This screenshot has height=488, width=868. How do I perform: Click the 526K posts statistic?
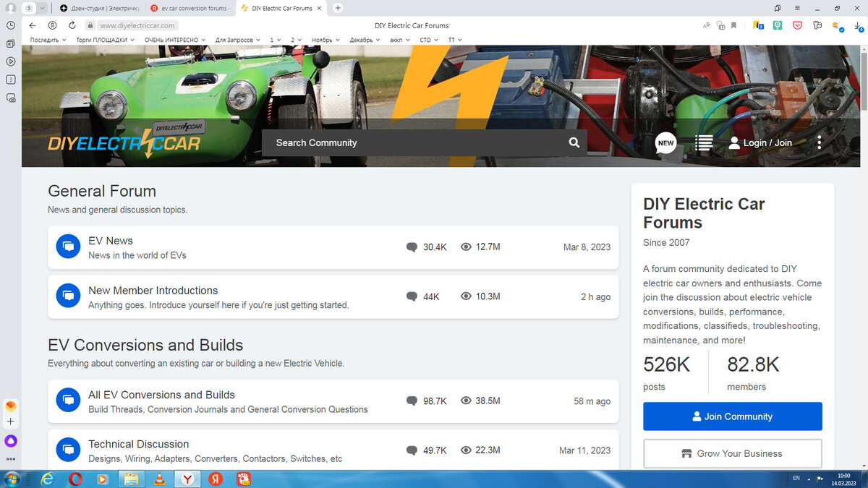coord(667,373)
